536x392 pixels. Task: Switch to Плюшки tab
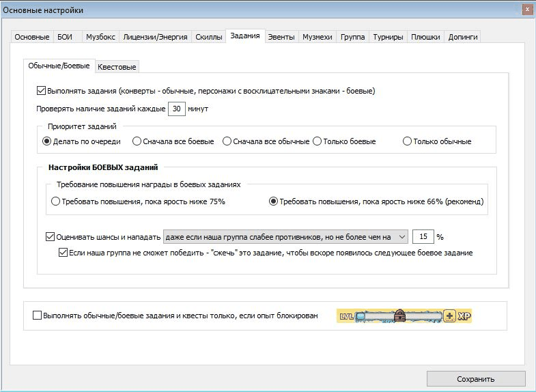tap(425, 37)
